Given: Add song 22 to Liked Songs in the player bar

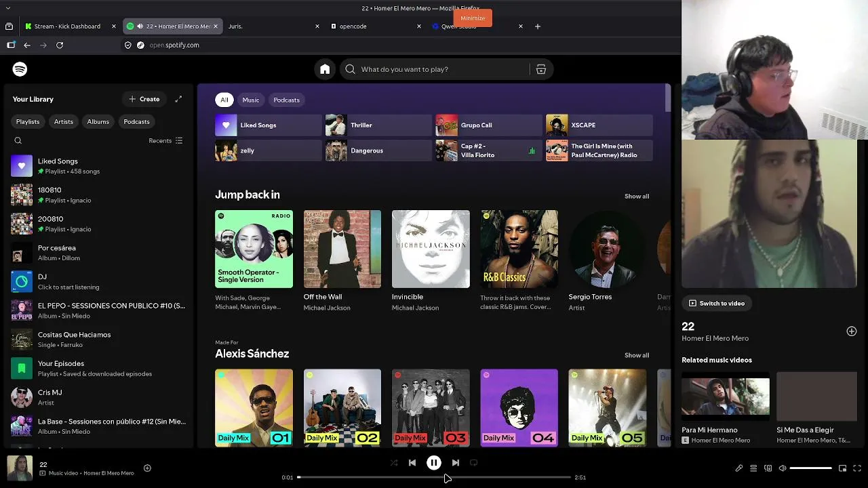Looking at the screenshot, I should (147, 468).
